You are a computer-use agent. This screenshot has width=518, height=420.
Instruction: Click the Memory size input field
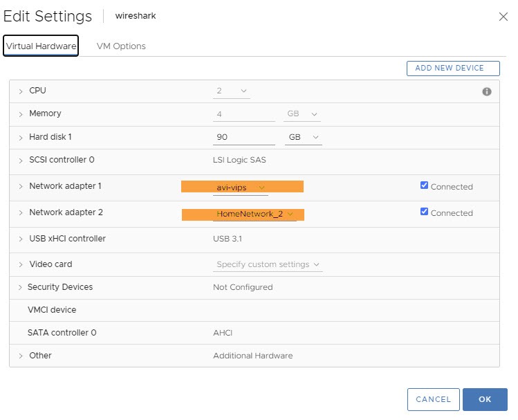pos(244,114)
